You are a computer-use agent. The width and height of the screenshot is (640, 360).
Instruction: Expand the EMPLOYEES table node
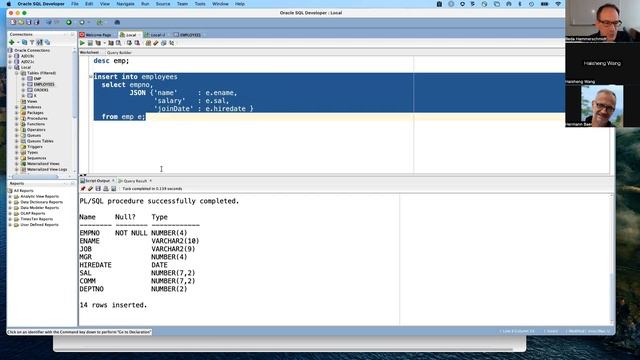coord(23,84)
